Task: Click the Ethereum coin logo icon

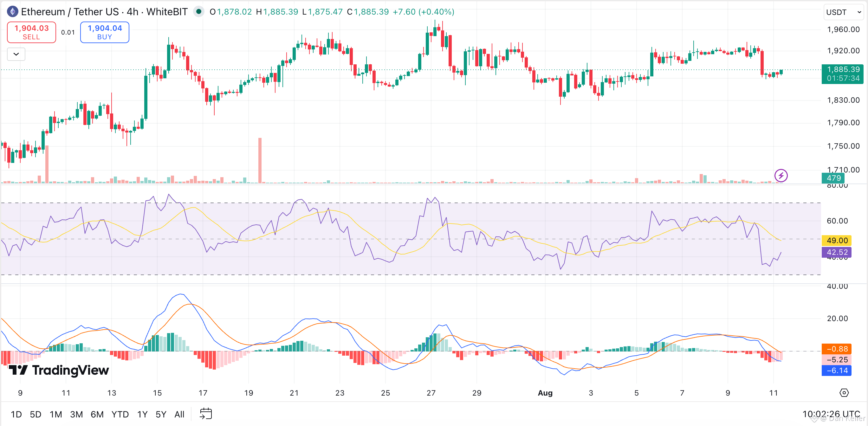Action: point(12,12)
